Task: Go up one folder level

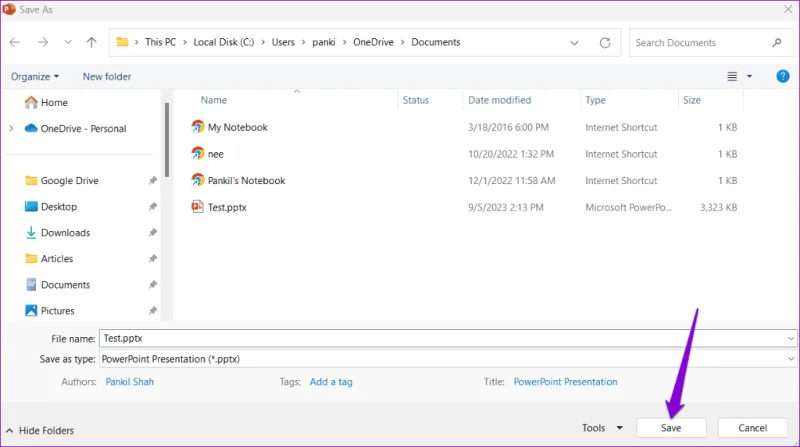Action: [91, 42]
